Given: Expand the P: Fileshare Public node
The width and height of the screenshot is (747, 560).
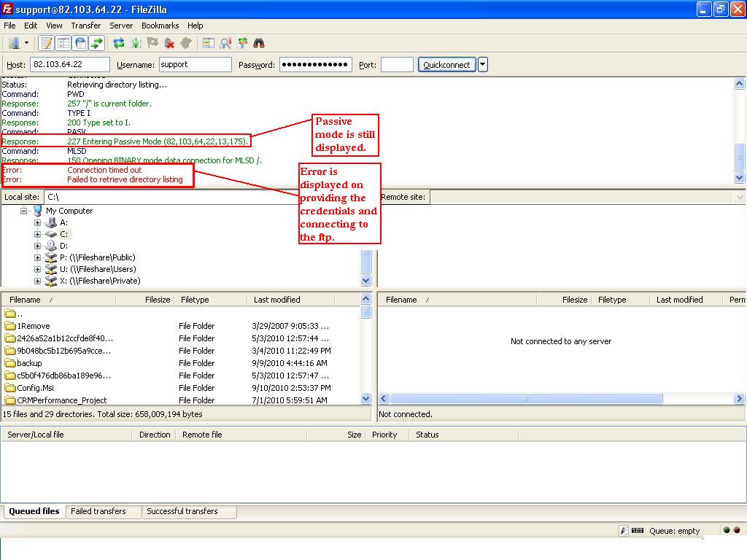Looking at the screenshot, I should point(37,257).
